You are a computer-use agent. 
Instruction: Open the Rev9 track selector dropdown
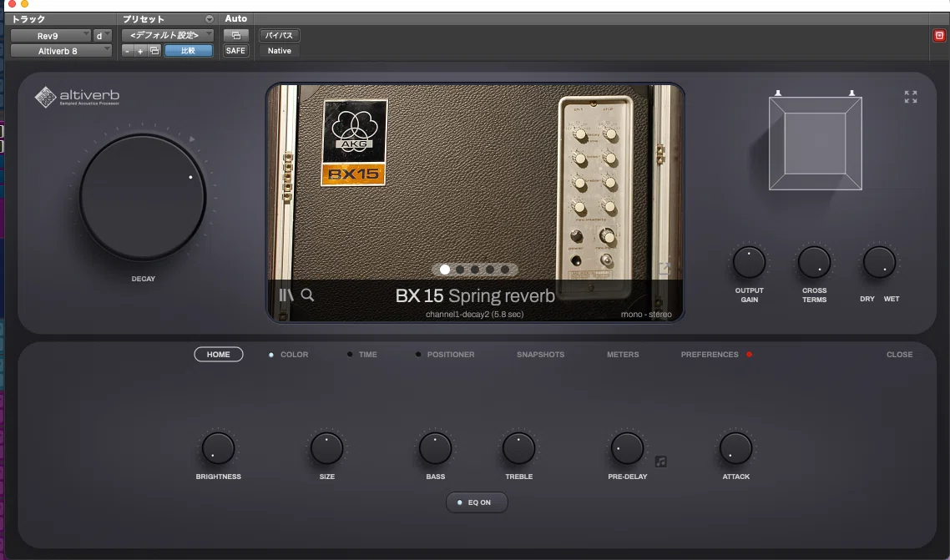pos(51,36)
